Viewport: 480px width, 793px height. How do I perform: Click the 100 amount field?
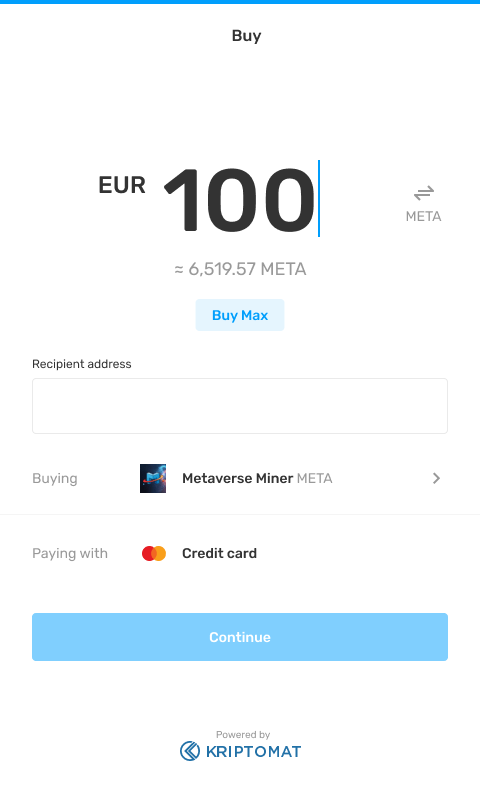[x=240, y=200]
